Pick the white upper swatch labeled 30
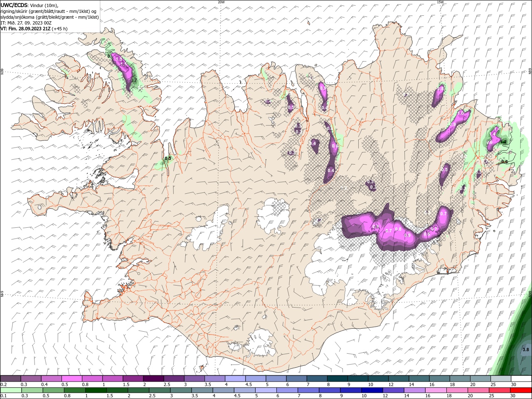 (521, 379)
